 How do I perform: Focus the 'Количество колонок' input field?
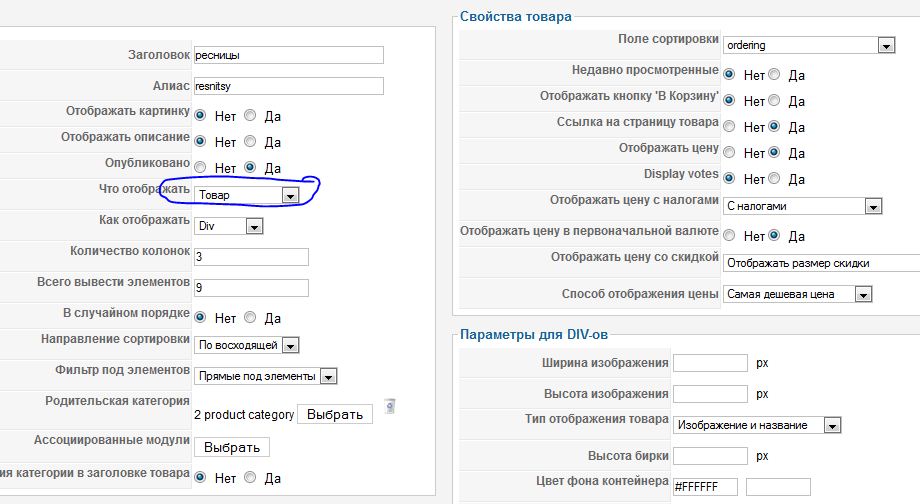251,257
